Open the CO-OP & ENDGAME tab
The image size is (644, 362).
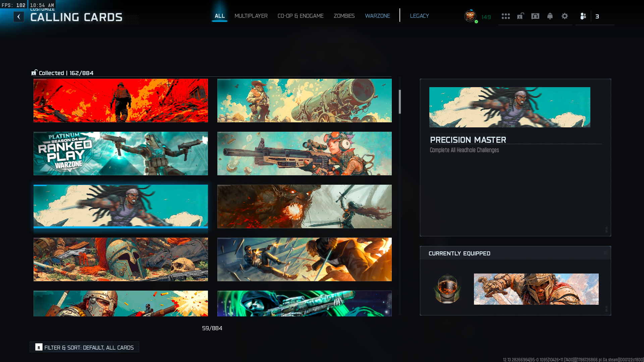tap(301, 16)
